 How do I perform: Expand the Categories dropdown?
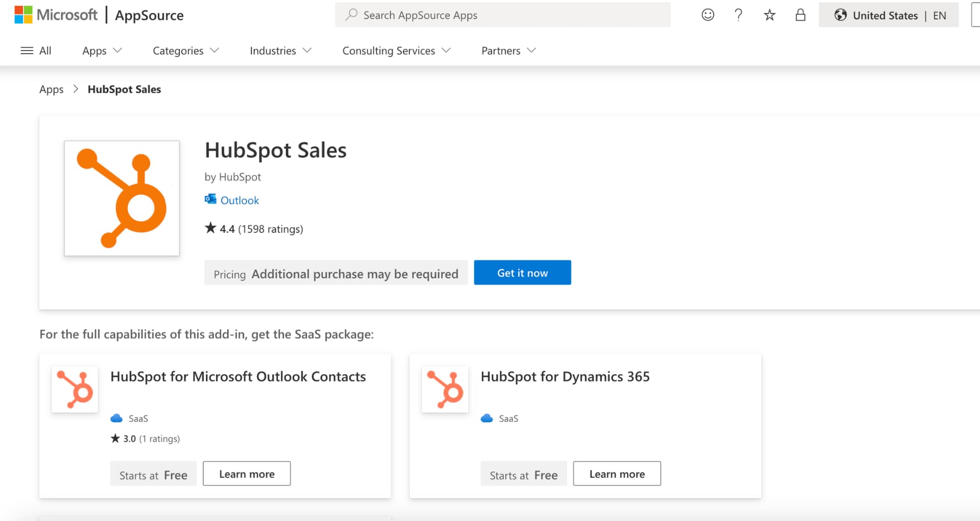185,51
